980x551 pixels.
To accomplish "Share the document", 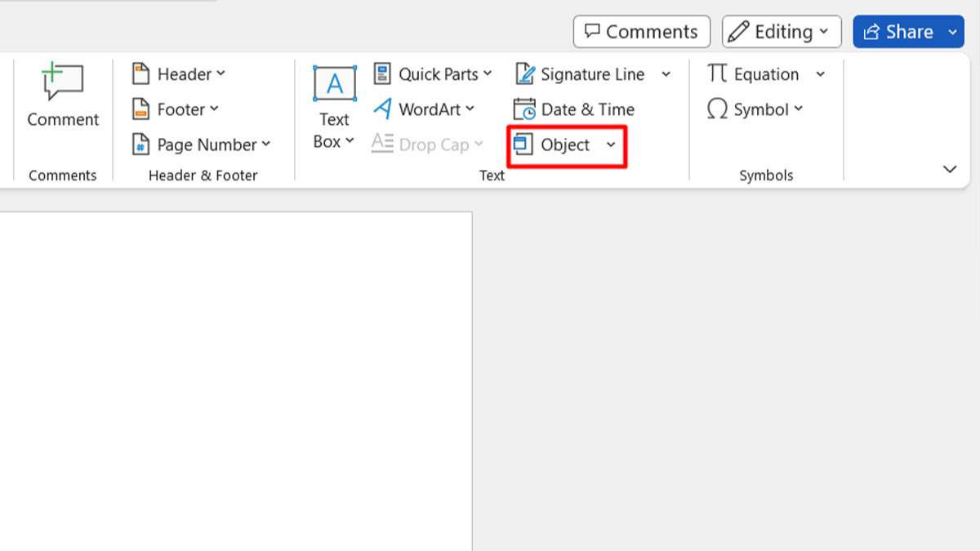I will [901, 31].
